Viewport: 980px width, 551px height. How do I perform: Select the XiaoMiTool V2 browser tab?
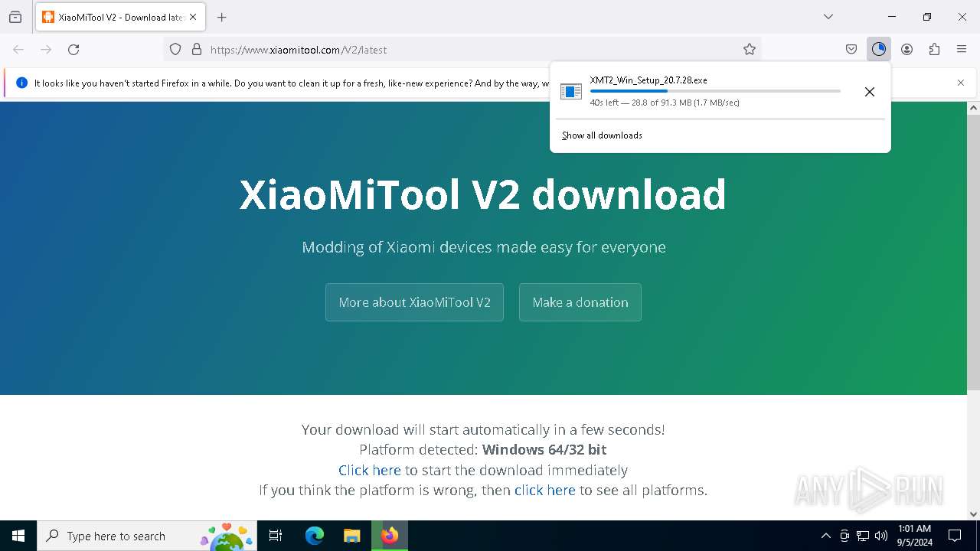click(x=120, y=17)
